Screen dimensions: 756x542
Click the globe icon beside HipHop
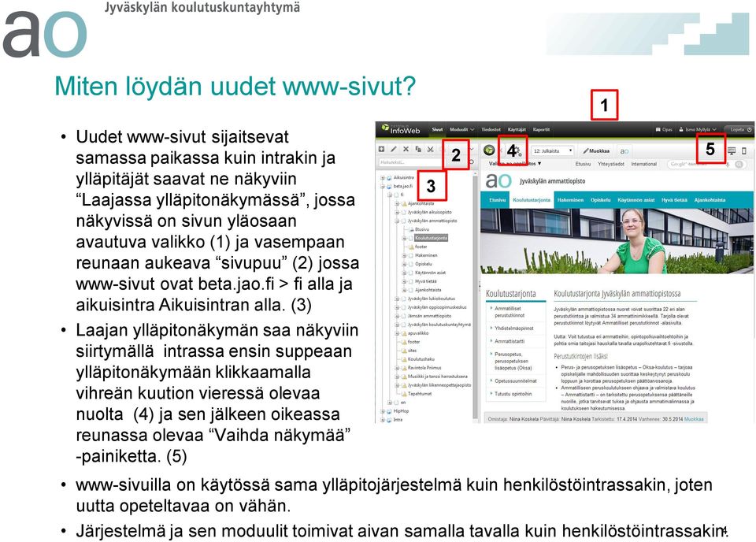[x=389, y=411]
